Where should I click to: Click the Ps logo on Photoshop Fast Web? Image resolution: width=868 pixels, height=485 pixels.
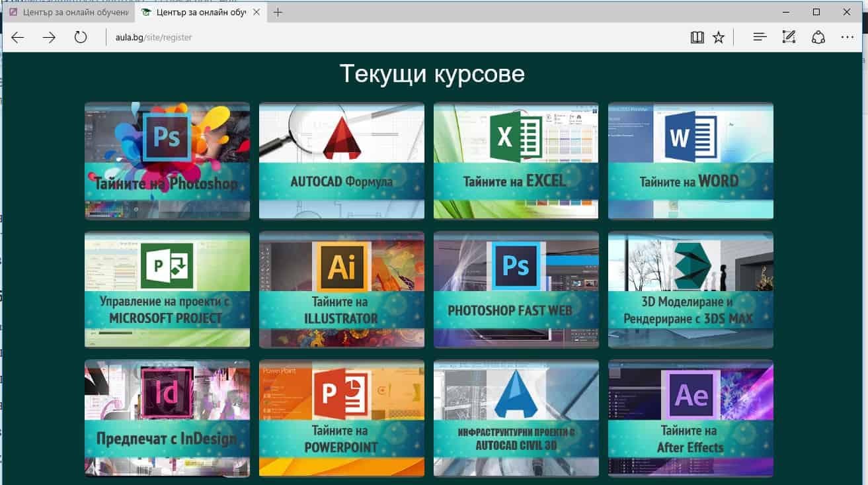click(516, 266)
